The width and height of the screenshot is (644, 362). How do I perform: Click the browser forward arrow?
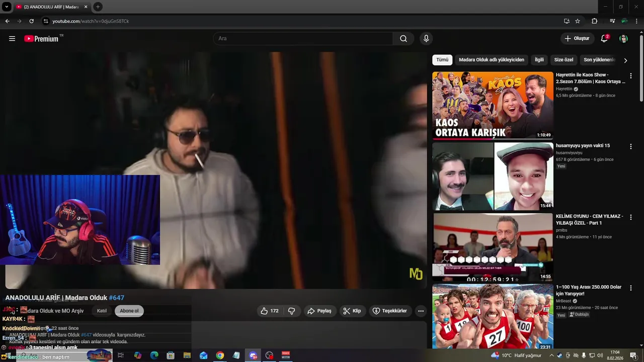tap(20, 21)
